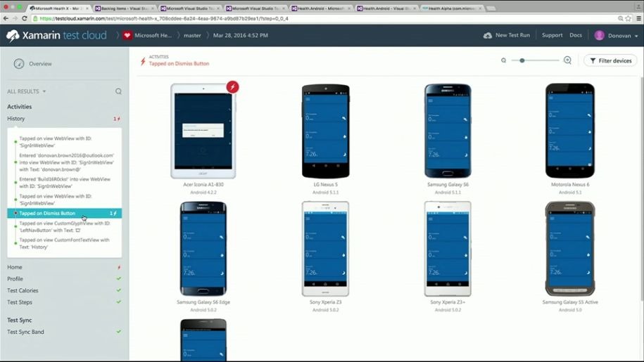Screen dimensions: 644x362
Task: Click the master branch breadcrumb
Action: click(x=192, y=36)
